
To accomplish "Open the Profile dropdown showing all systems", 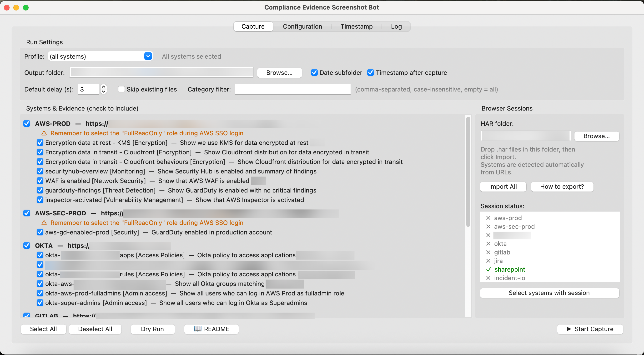I will (x=148, y=56).
